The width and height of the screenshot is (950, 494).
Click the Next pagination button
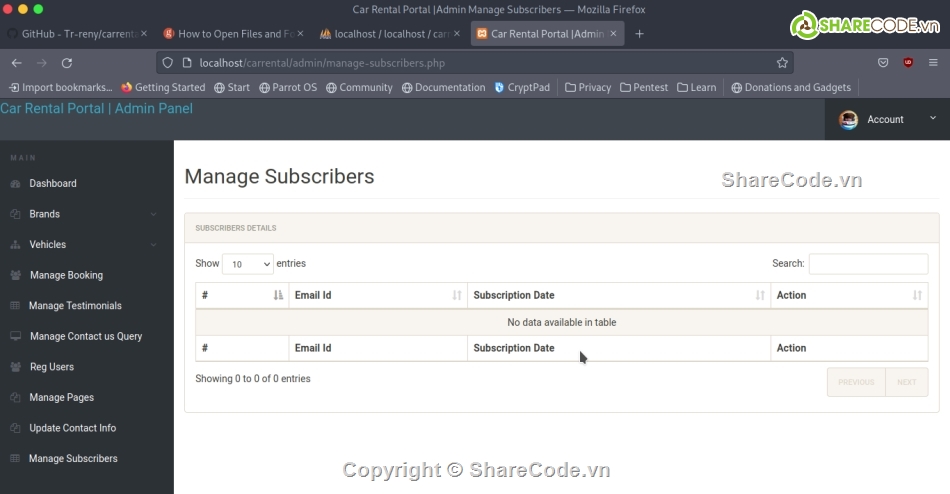click(906, 382)
